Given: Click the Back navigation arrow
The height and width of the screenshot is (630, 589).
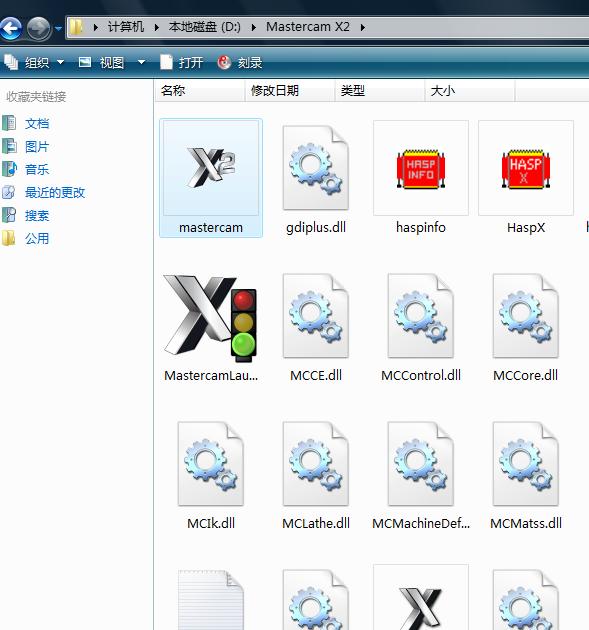Looking at the screenshot, I should [x=11, y=28].
